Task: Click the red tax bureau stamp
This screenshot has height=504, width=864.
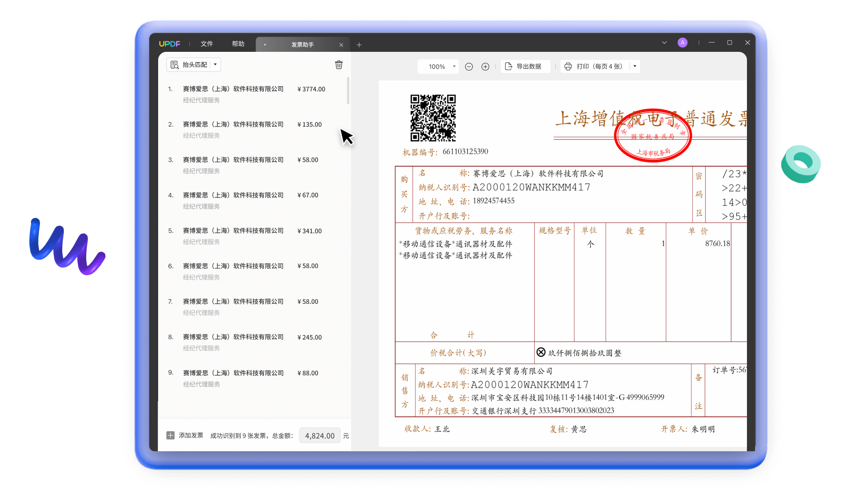Action: tap(653, 135)
